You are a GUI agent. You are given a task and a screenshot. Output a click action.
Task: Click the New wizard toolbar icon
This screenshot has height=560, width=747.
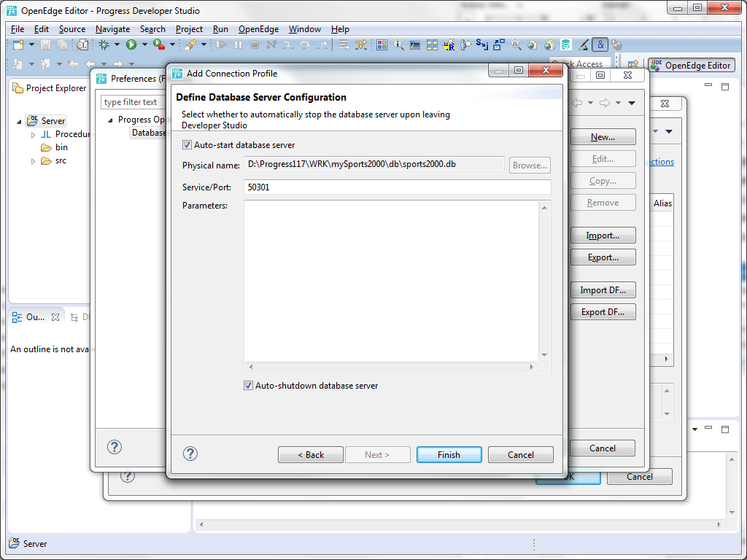tap(18, 44)
